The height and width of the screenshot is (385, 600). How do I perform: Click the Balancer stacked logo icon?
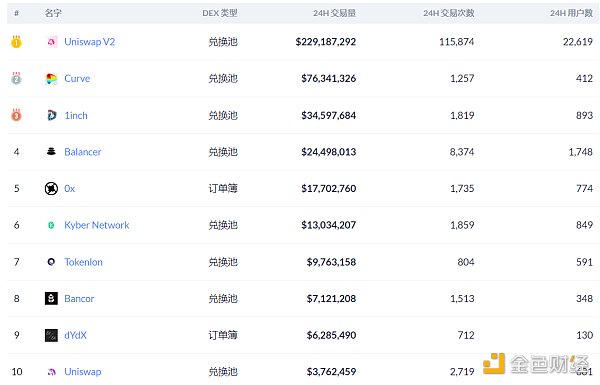[51, 152]
